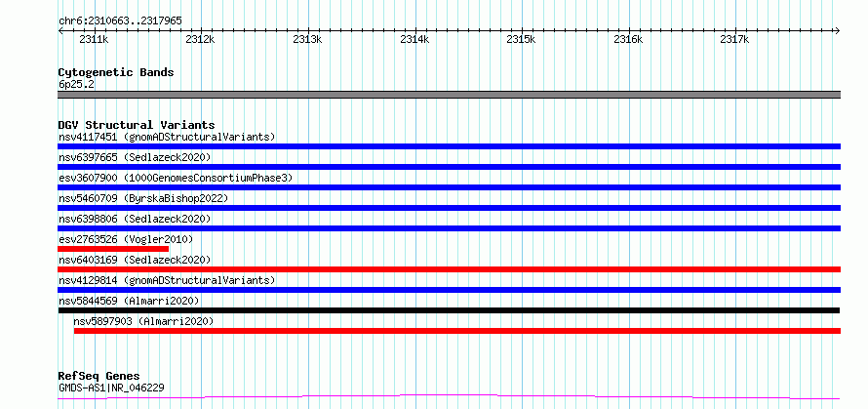Select the blue bar for nsv5460709
This screenshot has width=868, height=409.
pos(449,208)
